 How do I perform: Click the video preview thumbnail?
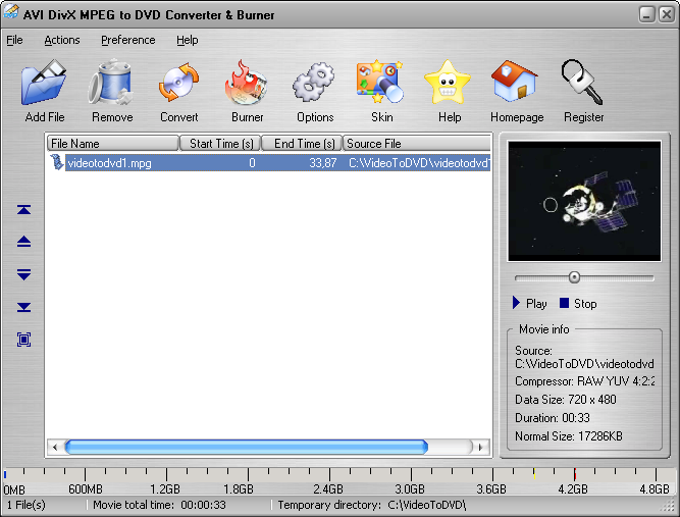(584, 201)
